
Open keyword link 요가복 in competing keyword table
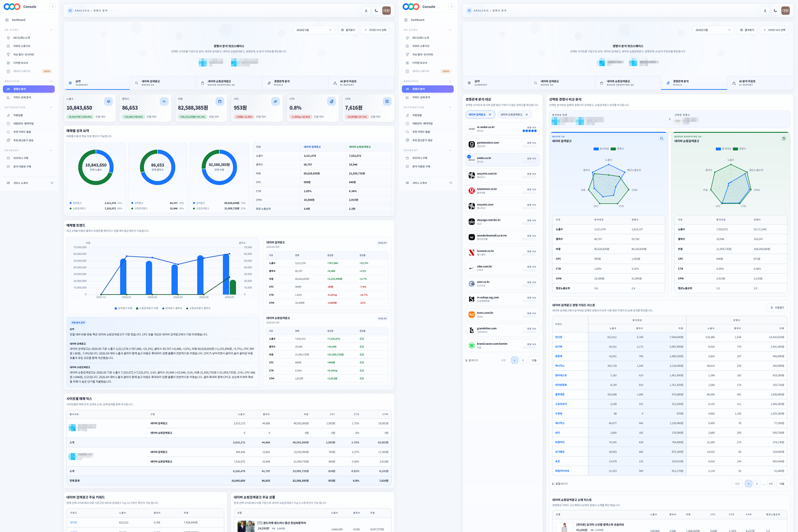click(559, 347)
